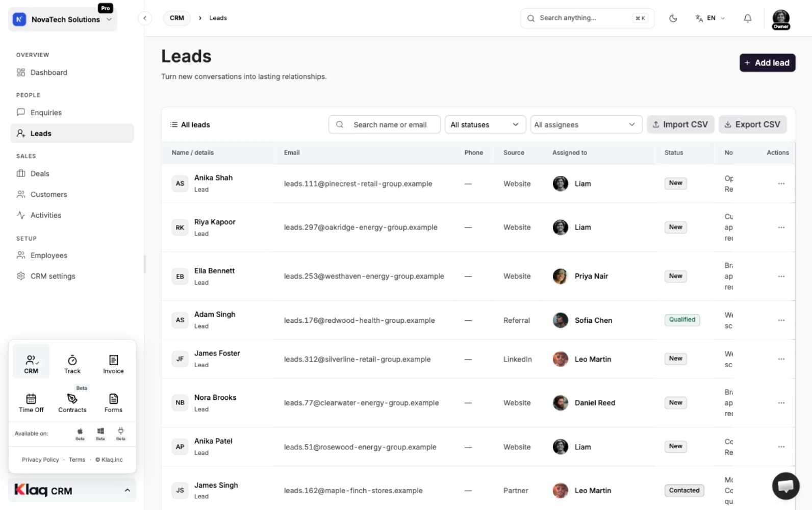This screenshot has width=812, height=510.
Task: Click the plug-in extension beta icon
Action: (120, 433)
